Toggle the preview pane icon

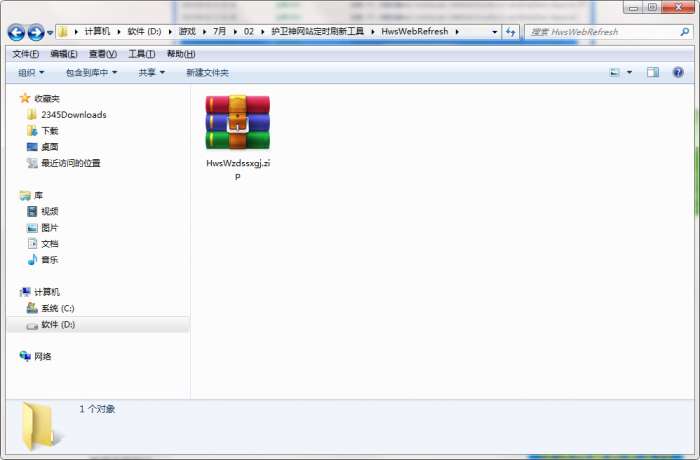coord(653,72)
